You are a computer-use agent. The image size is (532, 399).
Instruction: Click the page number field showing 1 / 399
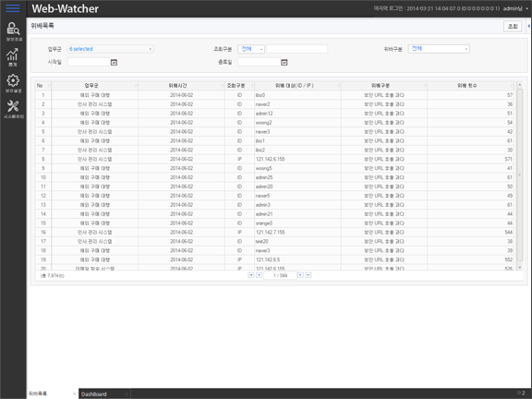(x=280, y=275)
